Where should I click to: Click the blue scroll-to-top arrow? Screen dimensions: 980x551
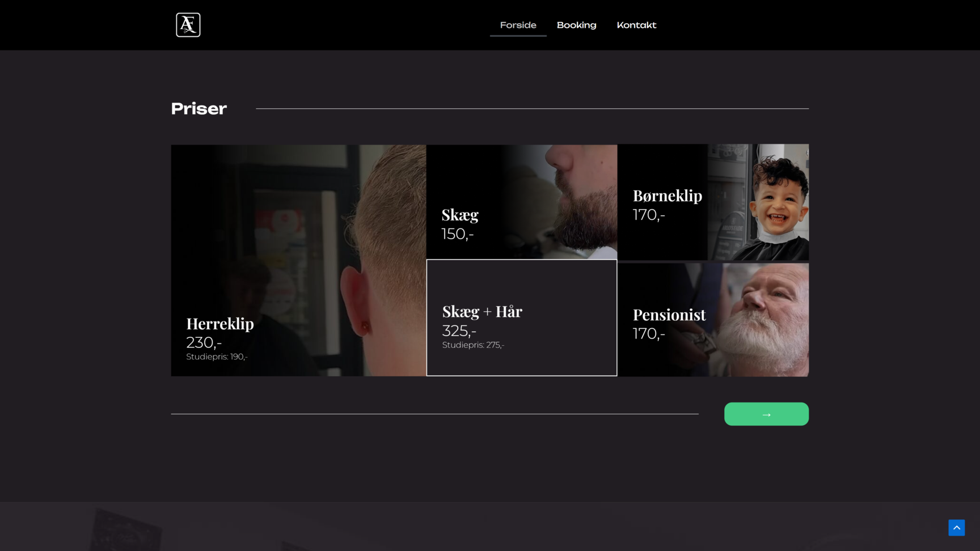click(956, 528)
